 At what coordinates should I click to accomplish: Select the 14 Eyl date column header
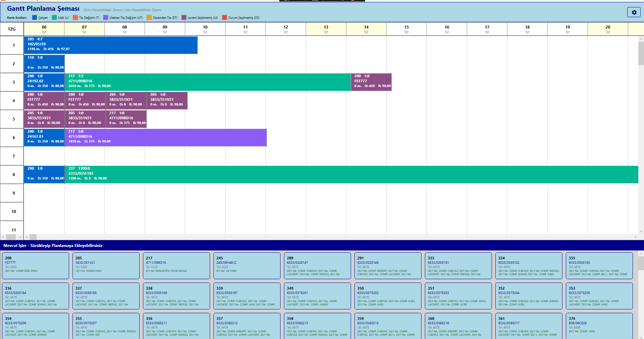pyautogui.click(x=366, y=29)
